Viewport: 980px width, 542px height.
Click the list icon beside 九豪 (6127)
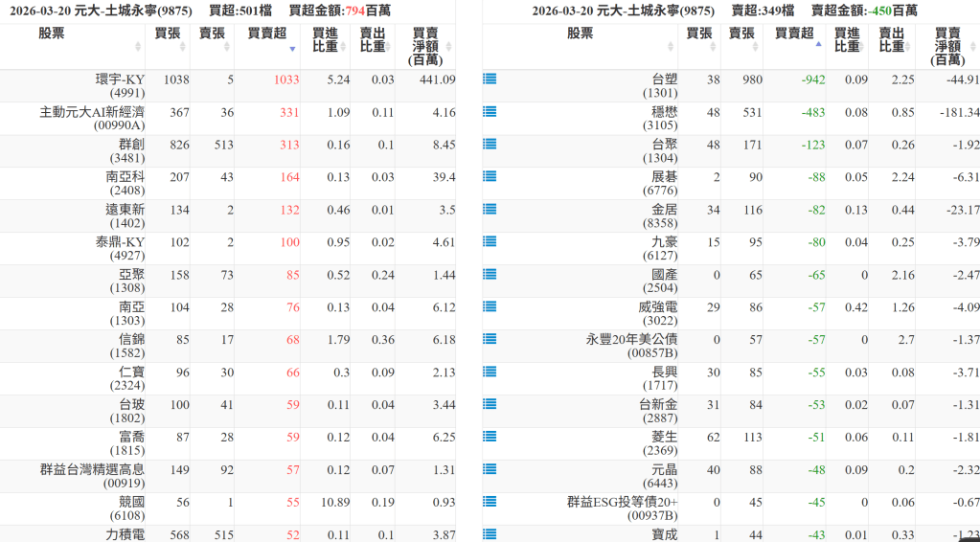[490, 242]
